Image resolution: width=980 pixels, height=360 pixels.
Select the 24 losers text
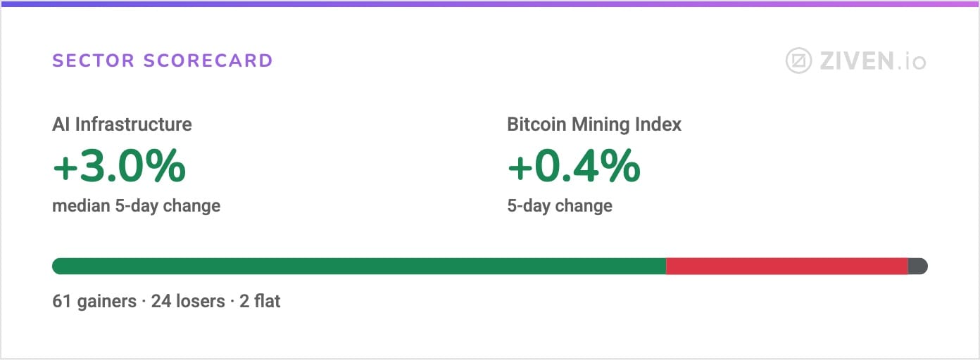click(x=188, y=302)
